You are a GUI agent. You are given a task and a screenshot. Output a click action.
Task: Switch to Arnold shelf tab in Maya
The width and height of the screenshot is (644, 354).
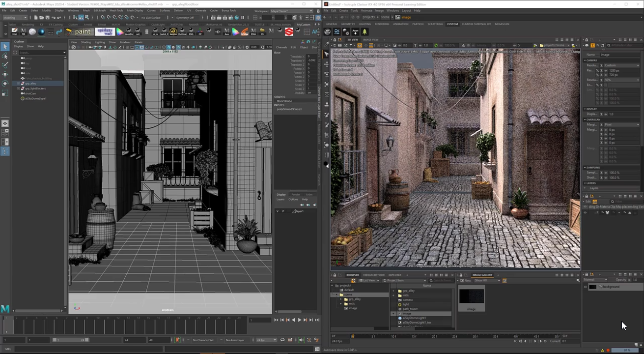pos(87,24)
